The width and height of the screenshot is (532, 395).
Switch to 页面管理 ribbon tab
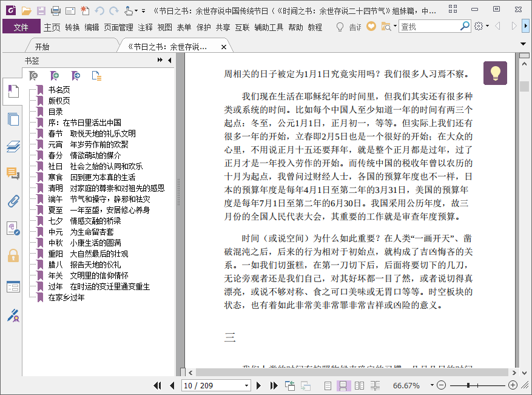click(118, 27)
